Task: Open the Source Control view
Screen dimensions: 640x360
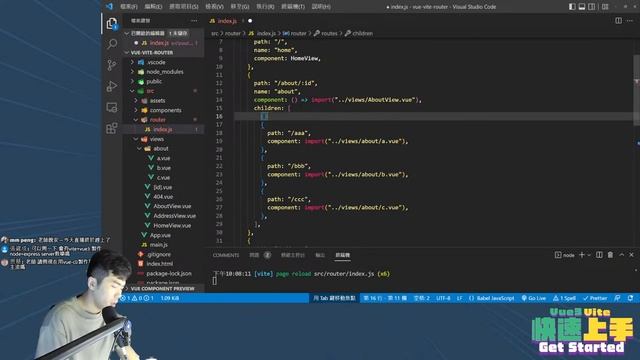Action: point(112,65)
